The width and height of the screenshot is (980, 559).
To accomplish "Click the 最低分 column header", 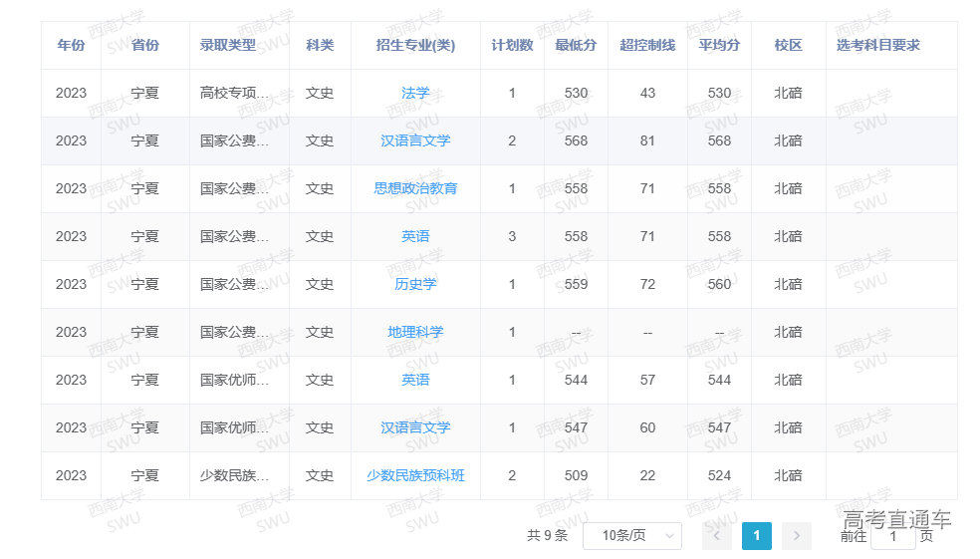I will click(576, 45).
